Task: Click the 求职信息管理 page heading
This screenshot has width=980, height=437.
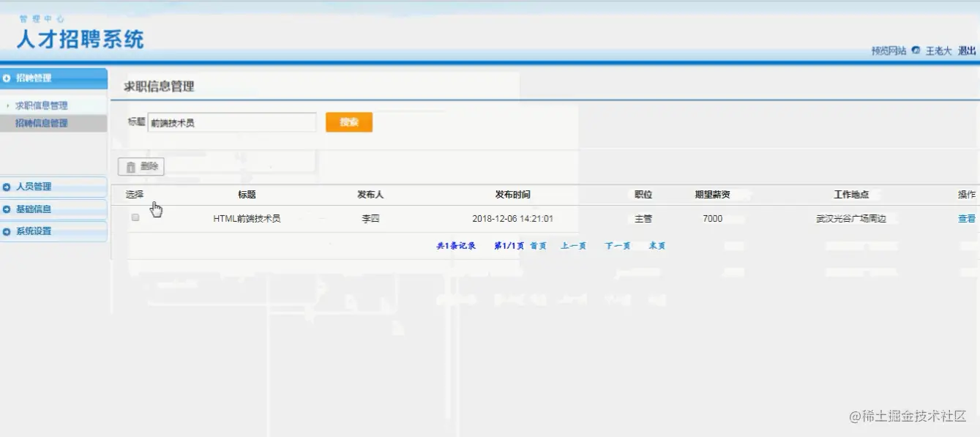Action: tap(159, 86)
